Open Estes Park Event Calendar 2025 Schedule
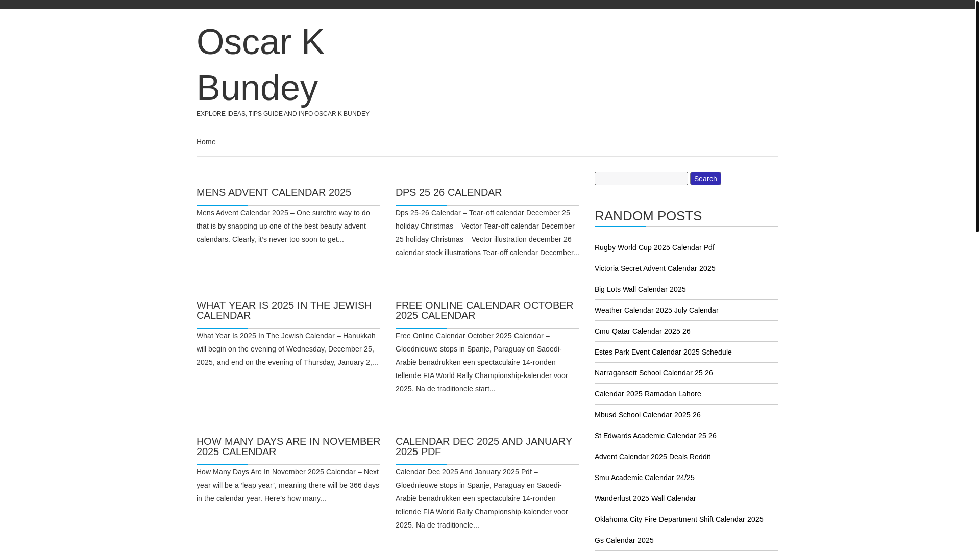 point(663,352)
